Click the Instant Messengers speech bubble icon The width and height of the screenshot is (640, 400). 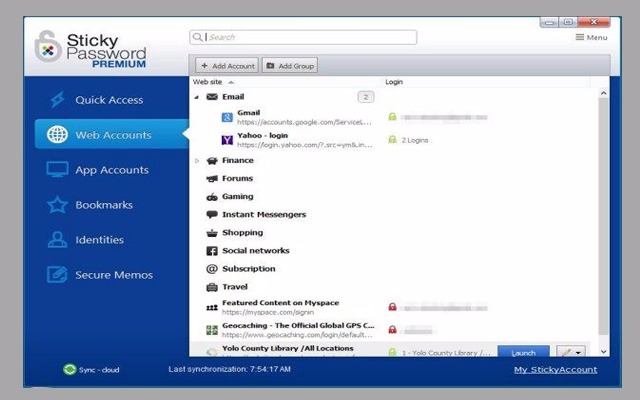click(212, 215)
